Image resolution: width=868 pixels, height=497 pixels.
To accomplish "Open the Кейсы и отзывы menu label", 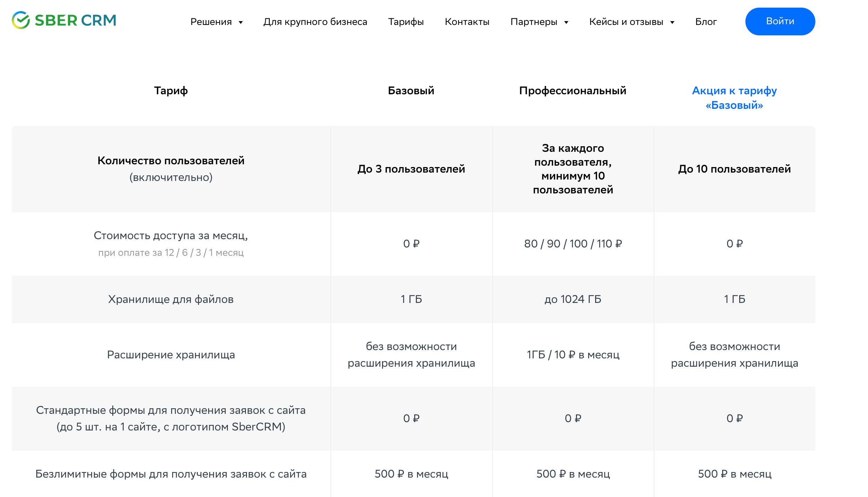I will coord(626,22).
